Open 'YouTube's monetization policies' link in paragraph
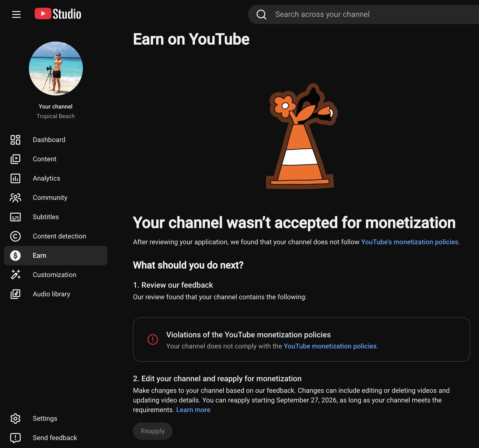Screen dimensions: 479x448 [x=410, y=242]
